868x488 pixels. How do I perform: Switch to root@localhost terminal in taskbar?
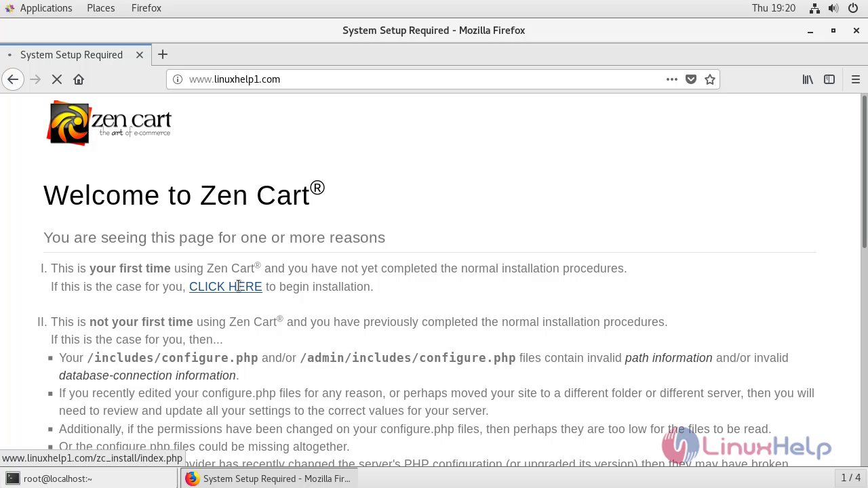click(90, 479)
